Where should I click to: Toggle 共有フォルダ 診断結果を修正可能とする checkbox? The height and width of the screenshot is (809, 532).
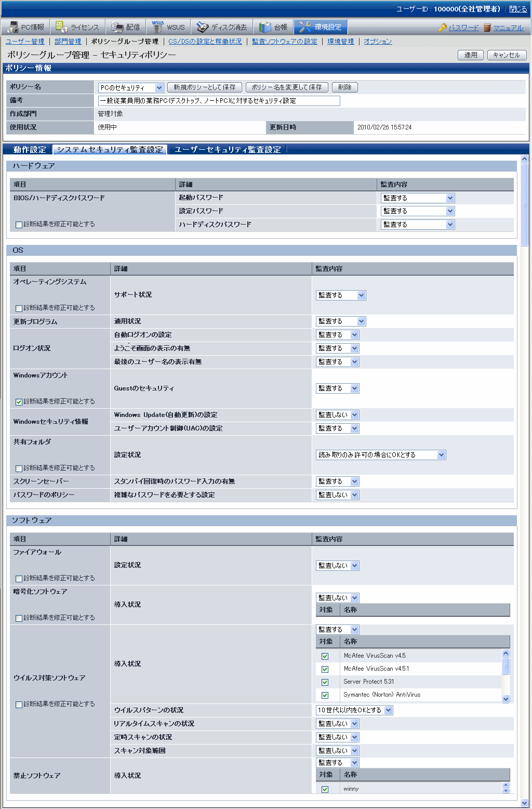click(19, 468)
